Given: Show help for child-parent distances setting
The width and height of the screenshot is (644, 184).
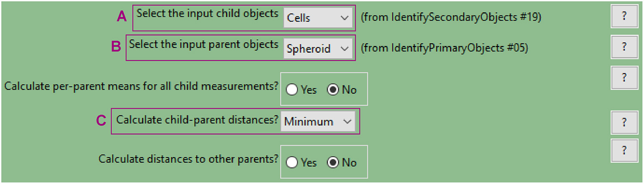Looking at the screenshot, I should (x=624, y=122).
